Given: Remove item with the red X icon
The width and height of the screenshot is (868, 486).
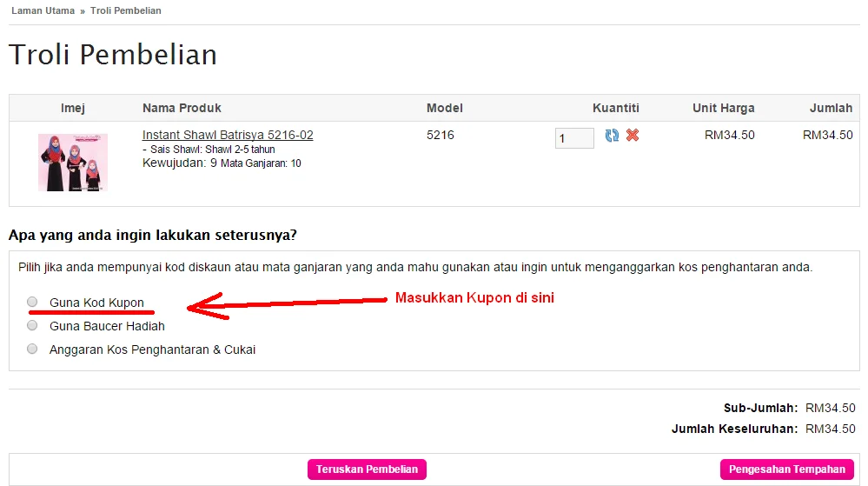Looking at the screenshot, I should (633, 135).
